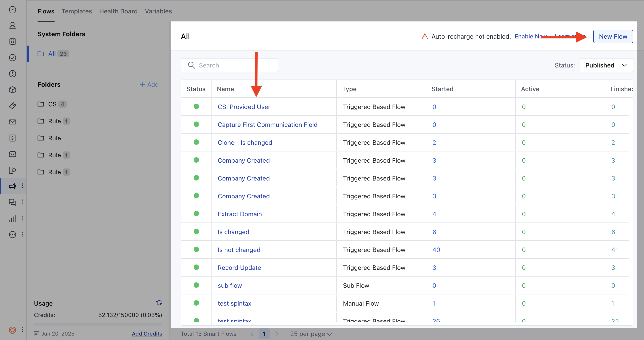Screen dimensions: 644x340
Task: Open the package box icon in sidebar
Action: (13, 90)
